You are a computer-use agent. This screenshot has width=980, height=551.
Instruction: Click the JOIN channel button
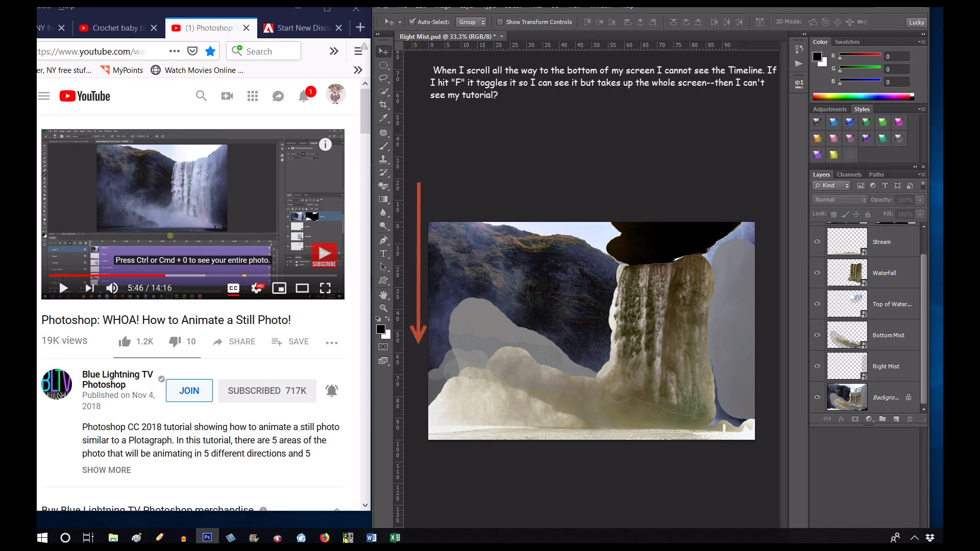coord(189,391)
